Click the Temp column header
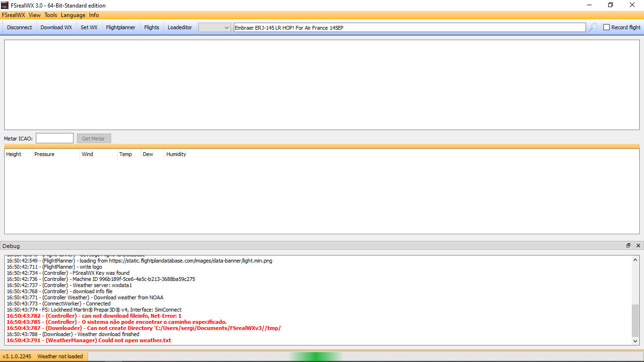644x362 pixels. point(129,154)
